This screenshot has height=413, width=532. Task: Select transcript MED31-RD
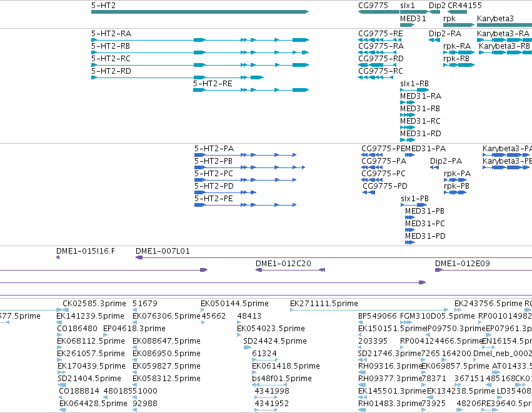[408, 140]
